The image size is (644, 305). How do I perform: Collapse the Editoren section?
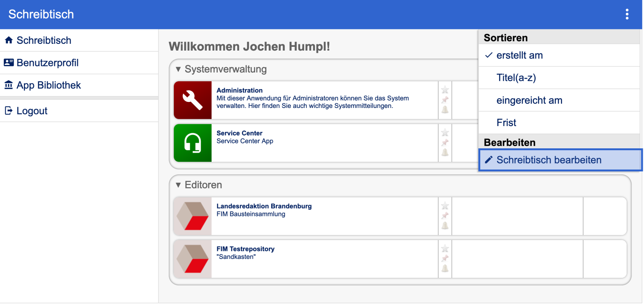pos(178,185)
